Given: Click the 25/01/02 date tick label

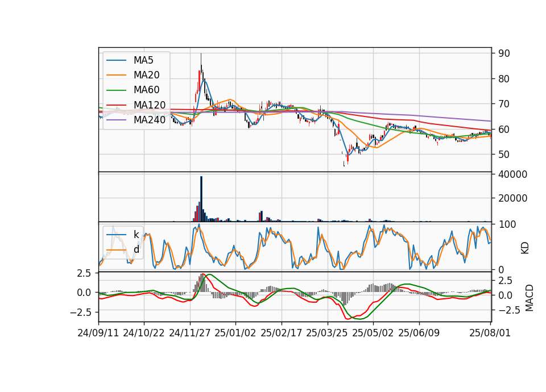Looking at the screenshot, I should [235, 333].
